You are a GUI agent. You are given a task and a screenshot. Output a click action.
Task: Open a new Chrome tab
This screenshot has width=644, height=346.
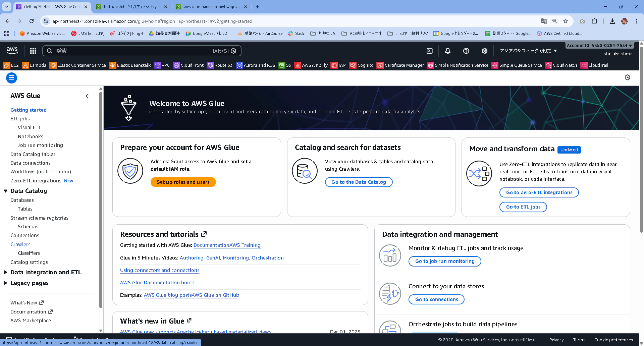tap(258, 7)
